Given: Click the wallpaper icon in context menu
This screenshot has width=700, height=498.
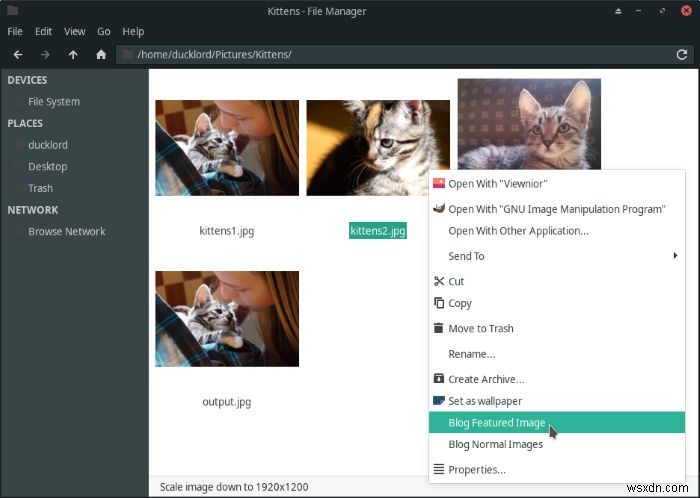Looking at the screenshot, I should coord(439,400).
